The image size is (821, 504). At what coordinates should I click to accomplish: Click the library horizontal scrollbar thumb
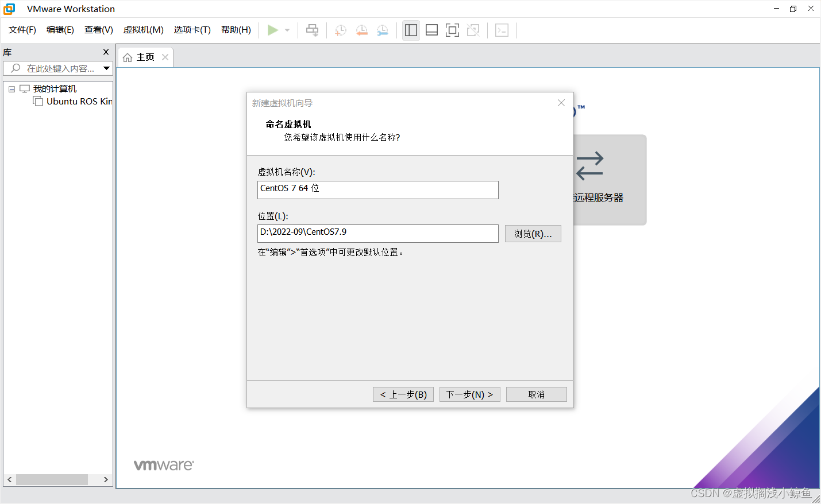52,479
